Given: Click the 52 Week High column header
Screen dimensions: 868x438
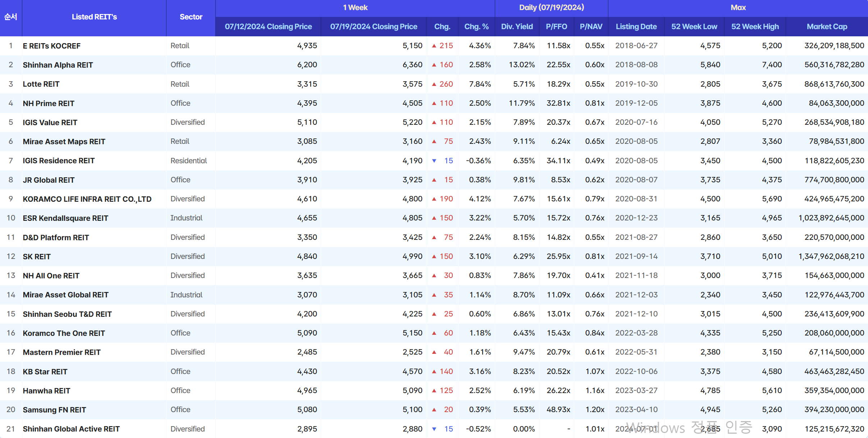Looking at the screenshot, I should (755, 27).
